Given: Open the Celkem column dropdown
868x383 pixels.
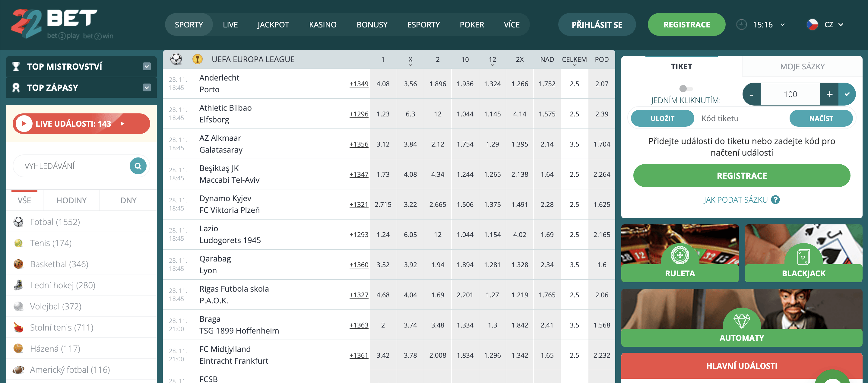Looking at the screenshot, I should point(574,65).
